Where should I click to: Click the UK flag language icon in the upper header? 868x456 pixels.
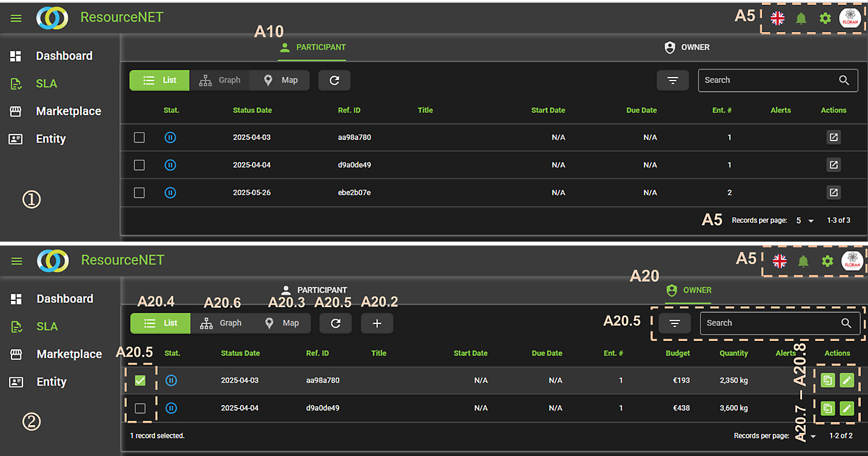(777, 18)
